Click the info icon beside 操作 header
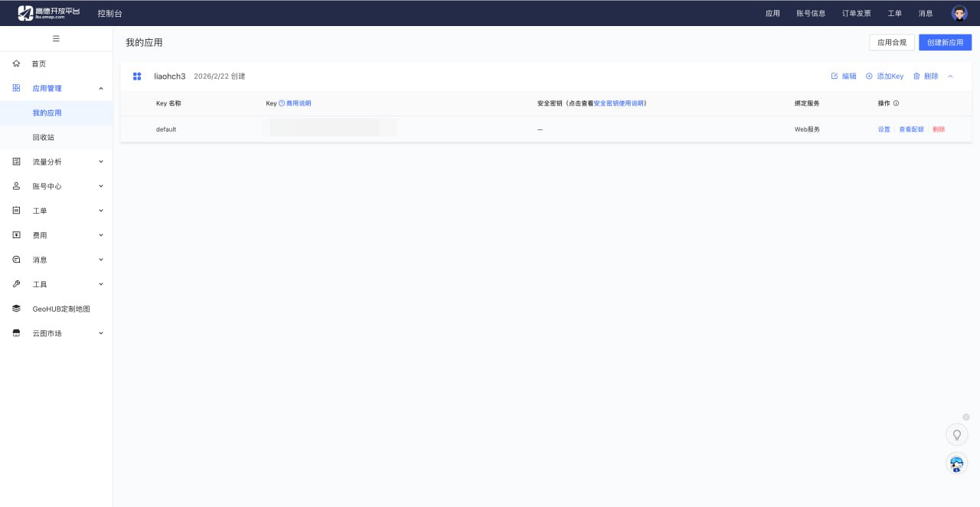 (896, 103)
